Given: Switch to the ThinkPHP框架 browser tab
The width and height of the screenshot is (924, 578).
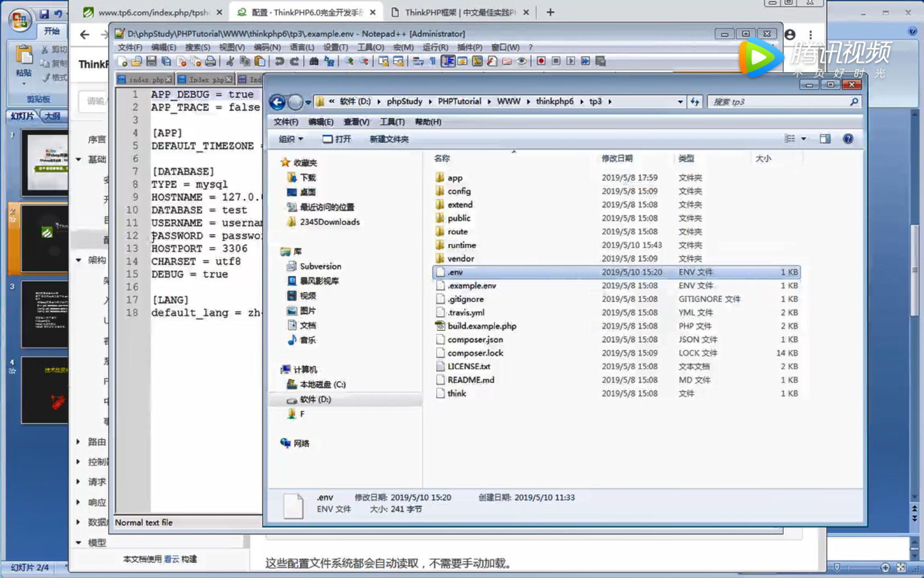Looking at the screenshot, I should tap(460, 12).
